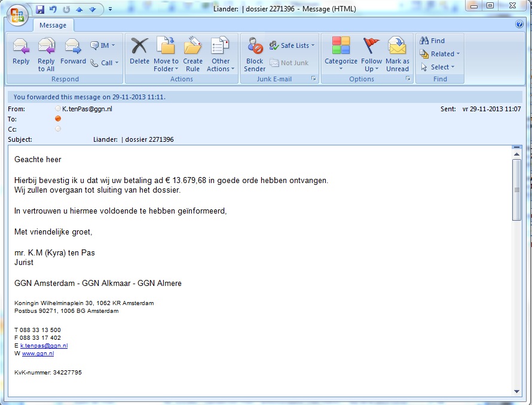Screen dimensions: 532x405
Task: Click the Redo icon in Quick Access toolbar
Action: point(66,9)
